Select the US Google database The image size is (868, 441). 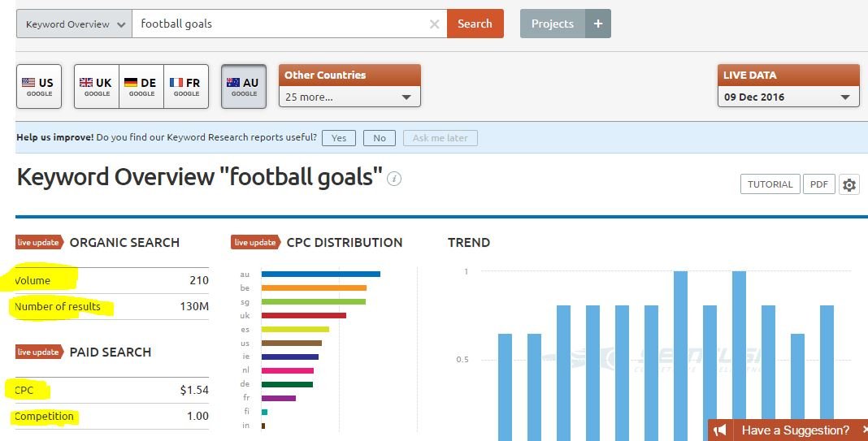click(39, 86)
